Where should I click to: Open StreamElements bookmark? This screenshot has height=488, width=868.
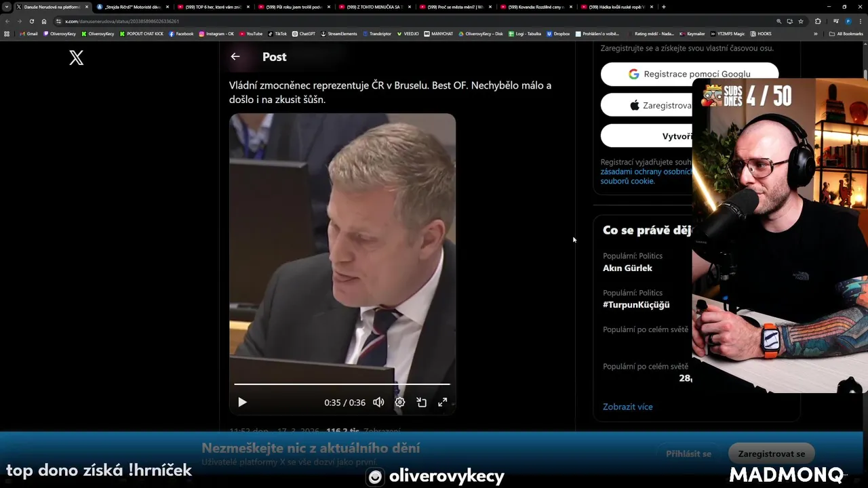(339, 33)
